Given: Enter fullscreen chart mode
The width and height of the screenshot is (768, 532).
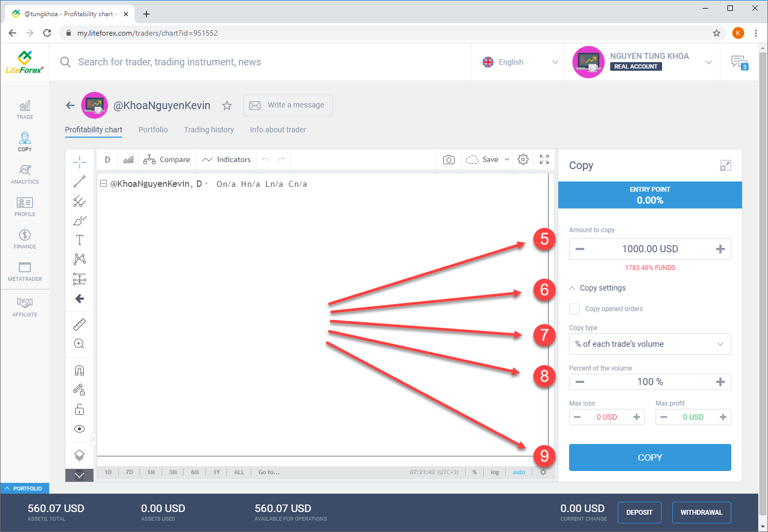Looking at the screenshot, I should click(x=544, y=160).
